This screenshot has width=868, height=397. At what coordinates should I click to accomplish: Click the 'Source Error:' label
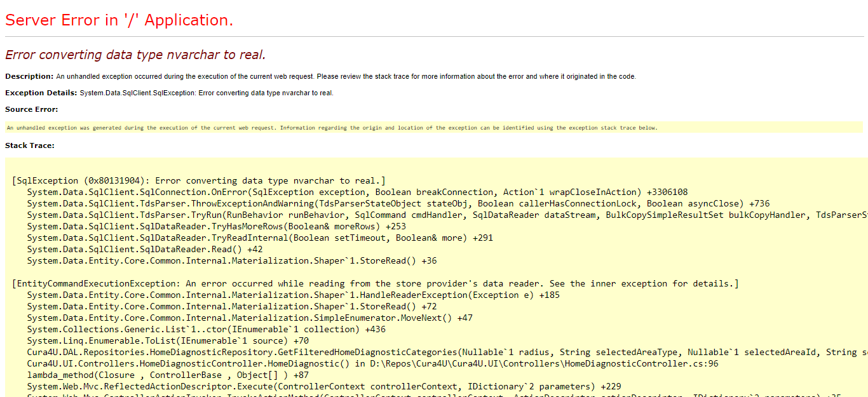pos(31,109)
